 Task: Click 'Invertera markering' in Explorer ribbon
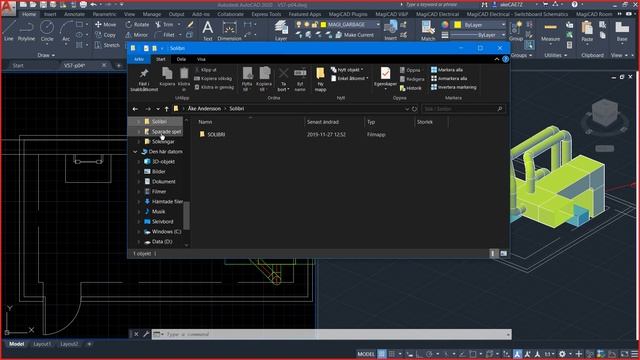pos(453,87)
